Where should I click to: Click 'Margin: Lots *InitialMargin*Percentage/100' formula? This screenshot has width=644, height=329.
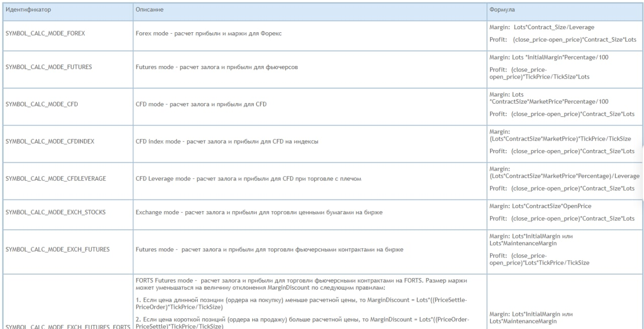point(549,57)
